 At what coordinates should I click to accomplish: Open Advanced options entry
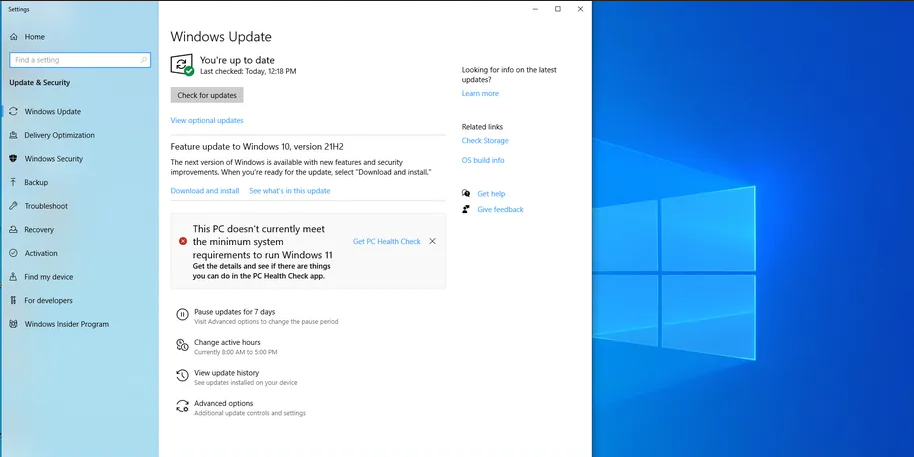pyautogui.click(x=224, y=403)
